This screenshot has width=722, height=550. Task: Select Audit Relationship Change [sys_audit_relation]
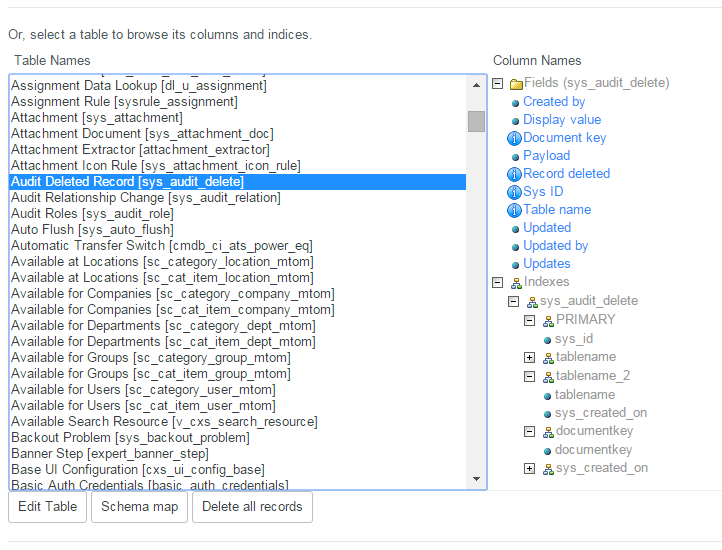click(x=238, y=198)
